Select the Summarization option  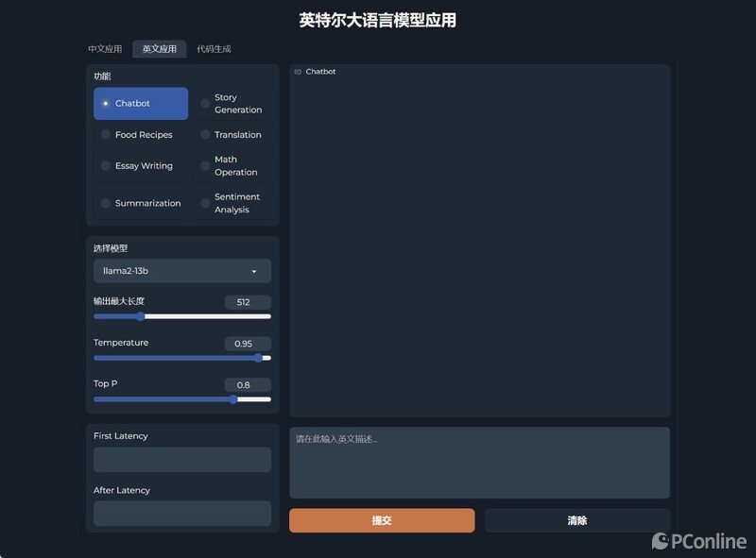(x=140, y=203)
